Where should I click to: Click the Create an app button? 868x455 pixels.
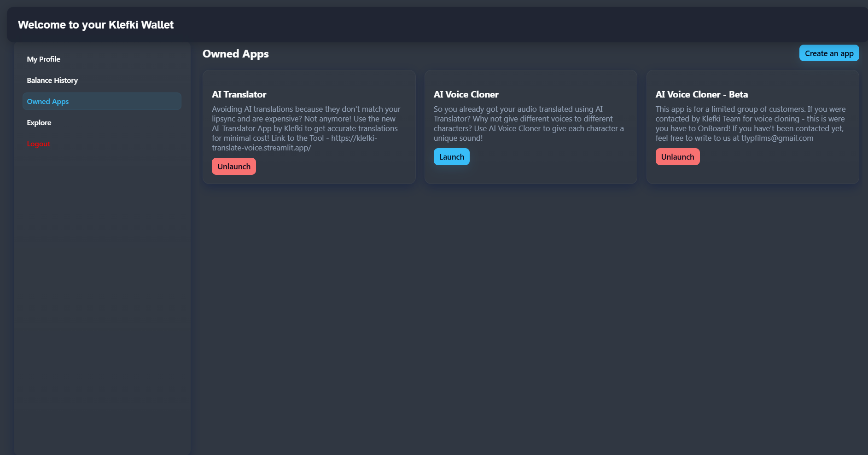coord(829,53)
